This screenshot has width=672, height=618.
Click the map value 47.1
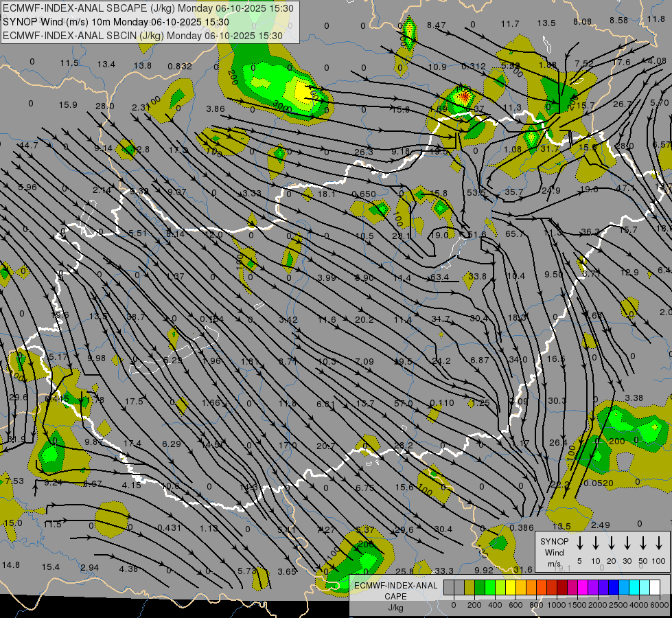625,188
